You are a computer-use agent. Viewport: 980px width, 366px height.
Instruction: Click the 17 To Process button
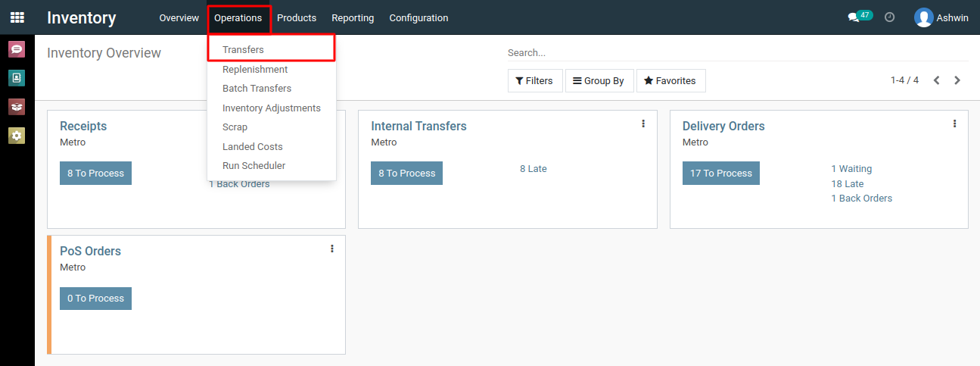coord(720,174)
